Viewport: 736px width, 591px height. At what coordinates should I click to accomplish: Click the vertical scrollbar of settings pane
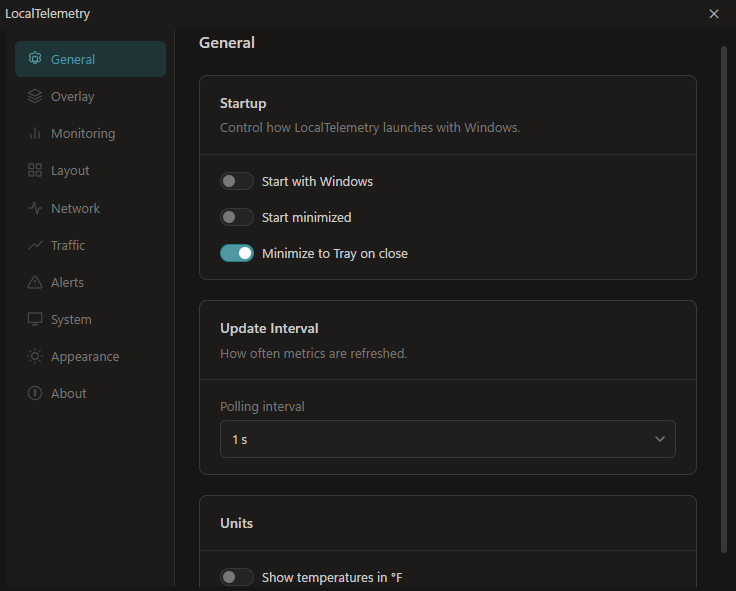(724, 299)
